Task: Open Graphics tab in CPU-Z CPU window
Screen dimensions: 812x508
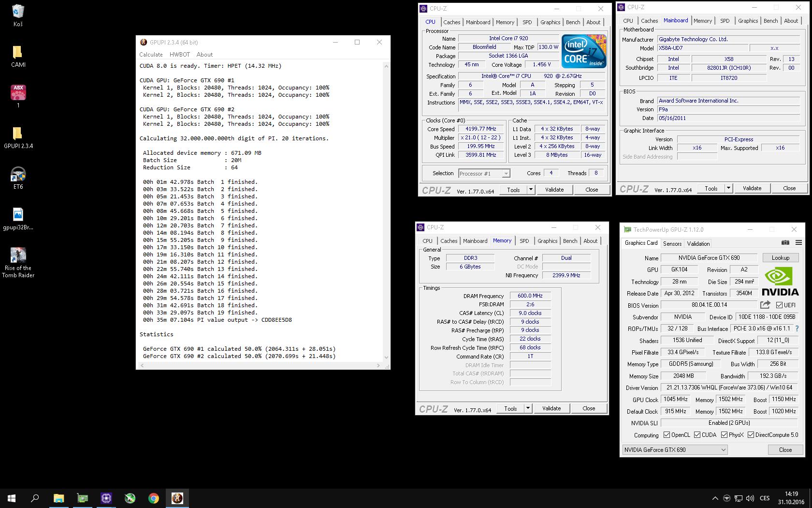Action: click(550, 22)
